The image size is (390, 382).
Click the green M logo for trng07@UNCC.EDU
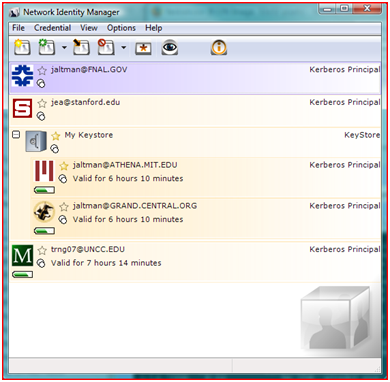point(22,255)
